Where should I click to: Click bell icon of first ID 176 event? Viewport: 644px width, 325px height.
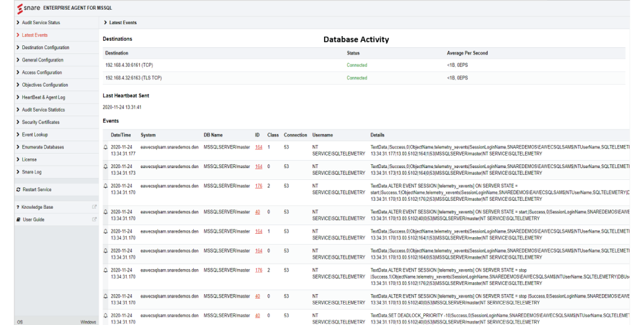pos(106,186)
